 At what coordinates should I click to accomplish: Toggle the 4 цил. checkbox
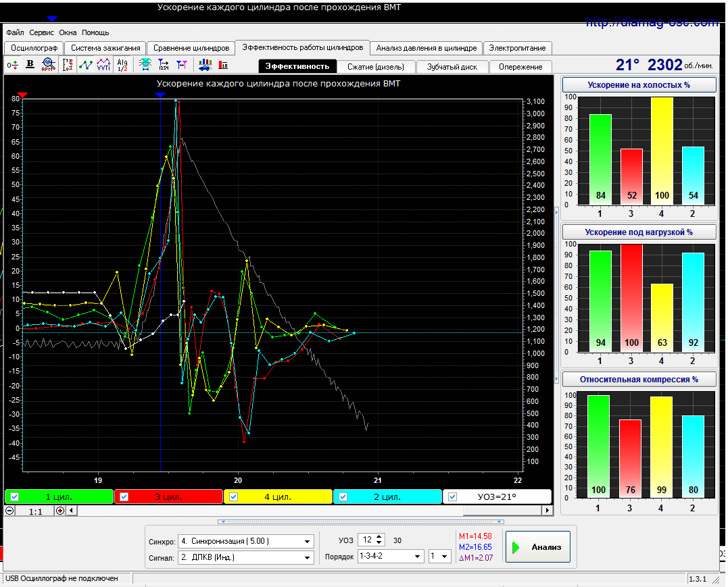pos(233,497)
